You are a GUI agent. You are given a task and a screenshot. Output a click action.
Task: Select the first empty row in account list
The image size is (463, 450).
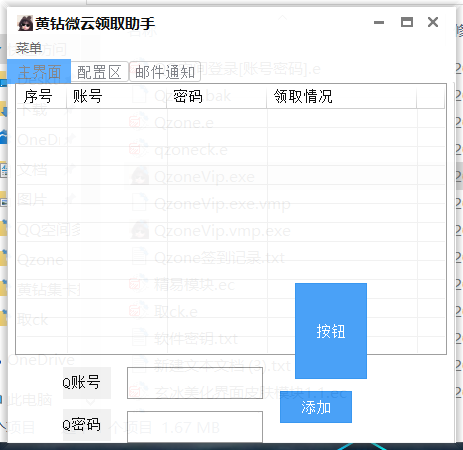click(x=231, y=118)
